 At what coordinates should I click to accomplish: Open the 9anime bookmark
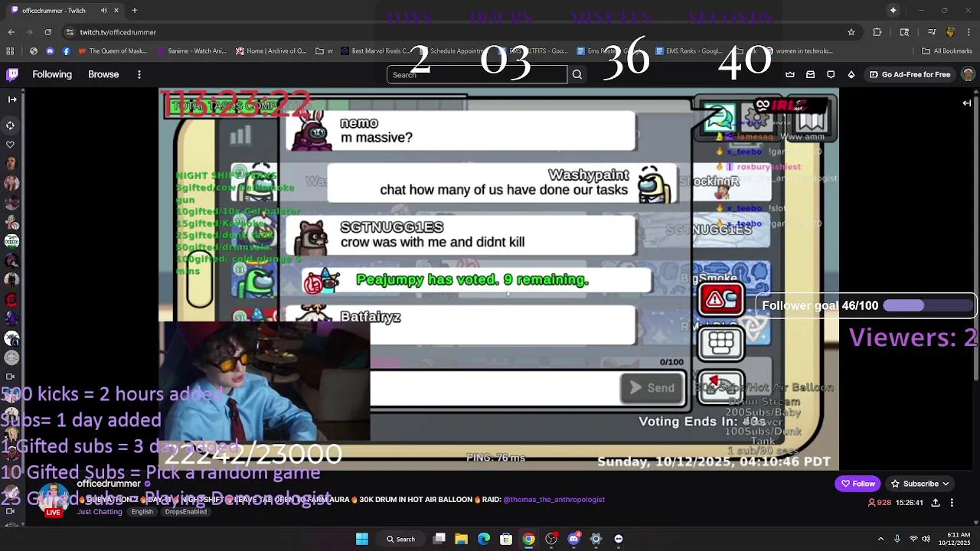point(191,51)
